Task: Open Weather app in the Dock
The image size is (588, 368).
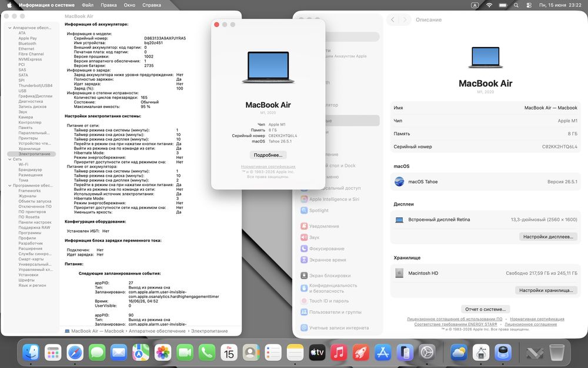Action: (459, 352)
